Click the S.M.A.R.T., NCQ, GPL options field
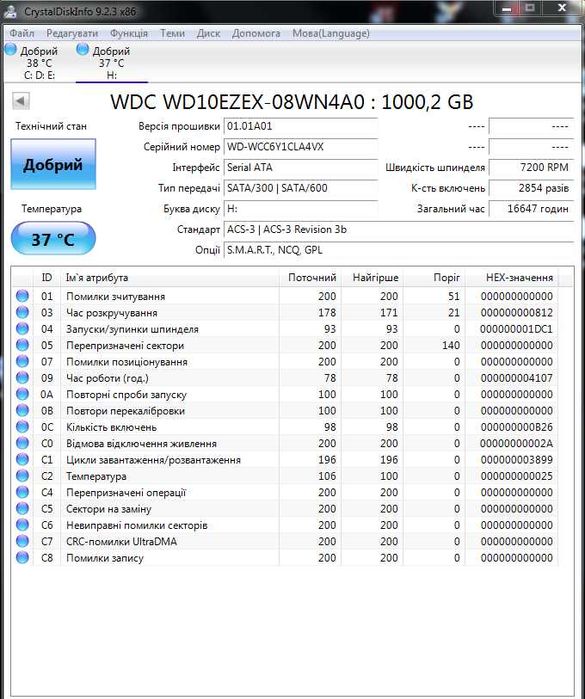 398,250
